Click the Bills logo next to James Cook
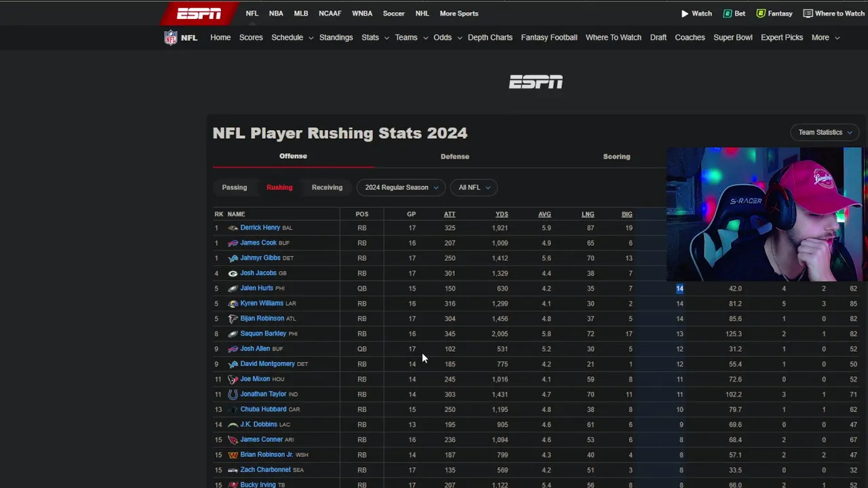The image size is (868, 488). (233, 243)
